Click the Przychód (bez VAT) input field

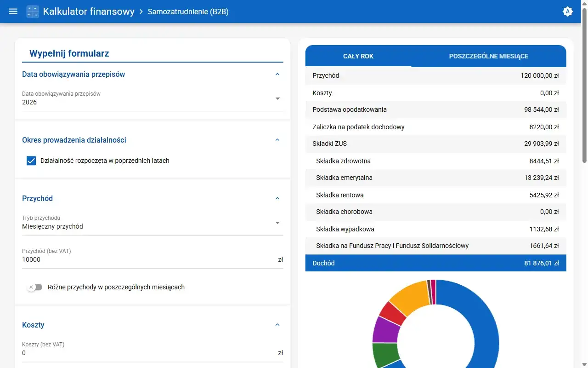click(153, 259)
